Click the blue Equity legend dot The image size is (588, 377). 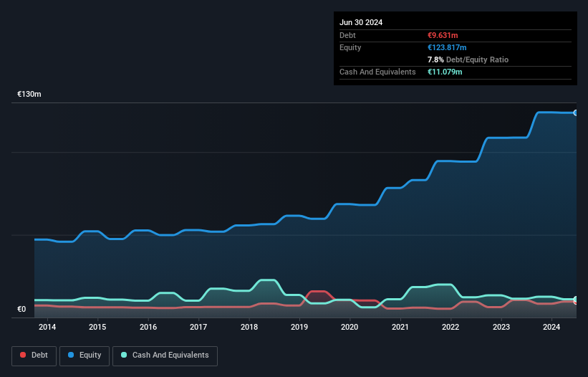(71, 355)
